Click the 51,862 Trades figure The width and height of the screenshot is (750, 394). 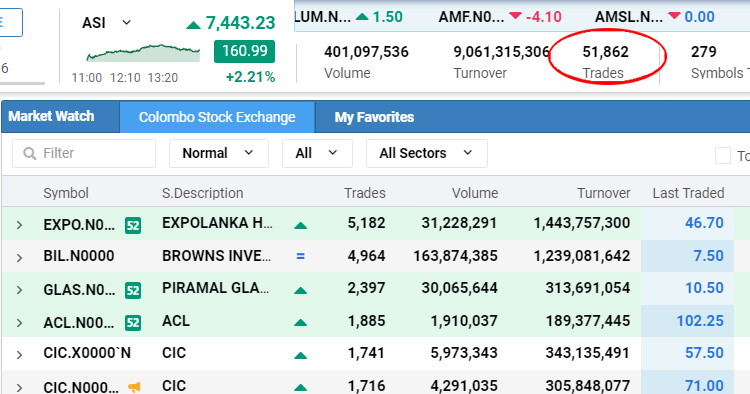coord(606,52)
